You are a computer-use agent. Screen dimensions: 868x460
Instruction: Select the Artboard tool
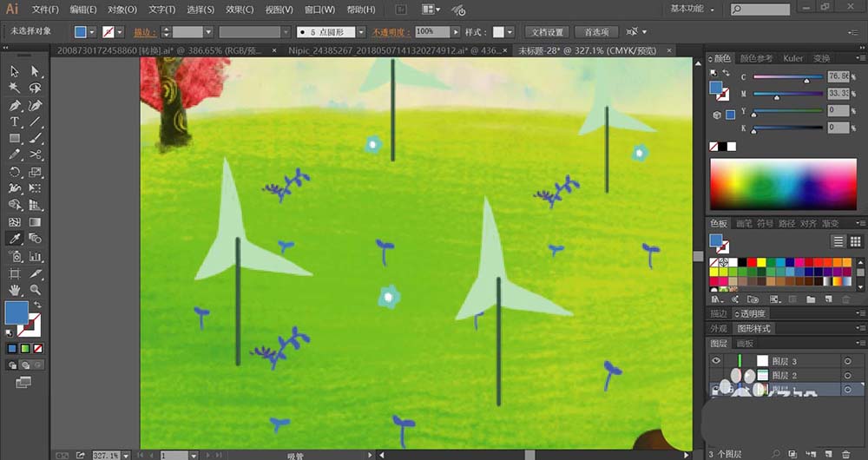15,273
